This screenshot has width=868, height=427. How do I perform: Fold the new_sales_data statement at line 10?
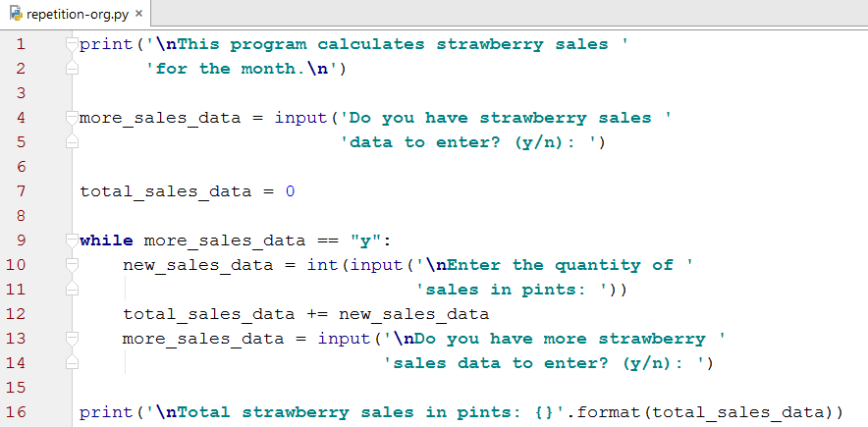(x=71, y=265)
